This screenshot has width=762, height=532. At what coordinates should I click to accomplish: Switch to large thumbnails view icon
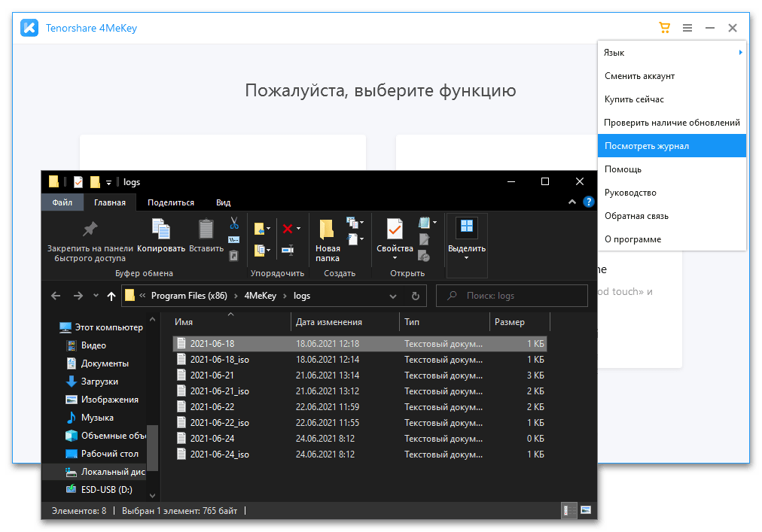click(586, 510)
